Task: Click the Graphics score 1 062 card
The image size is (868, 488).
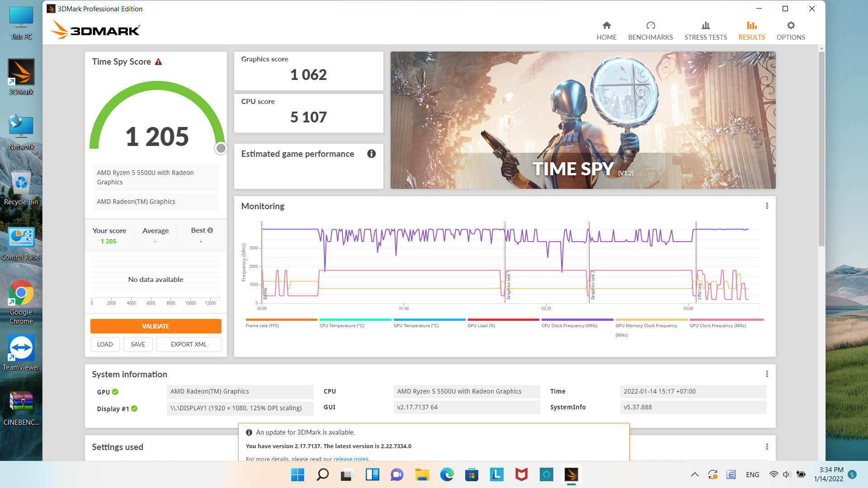Action: (308, 71)
